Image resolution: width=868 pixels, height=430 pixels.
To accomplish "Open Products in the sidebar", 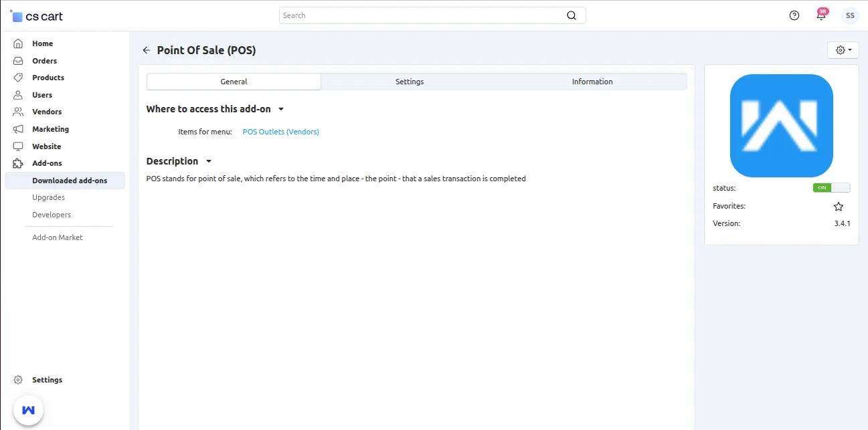I will pyautogui.click(x=48, y=78).
